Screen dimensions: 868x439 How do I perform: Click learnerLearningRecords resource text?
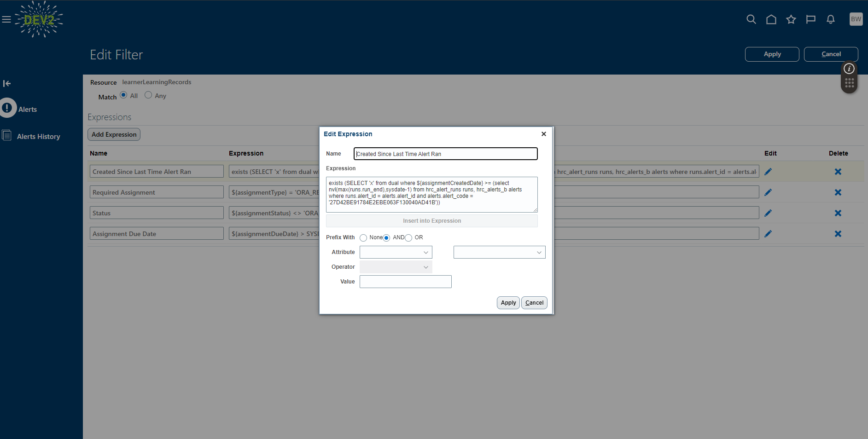(x=157, y=82)
